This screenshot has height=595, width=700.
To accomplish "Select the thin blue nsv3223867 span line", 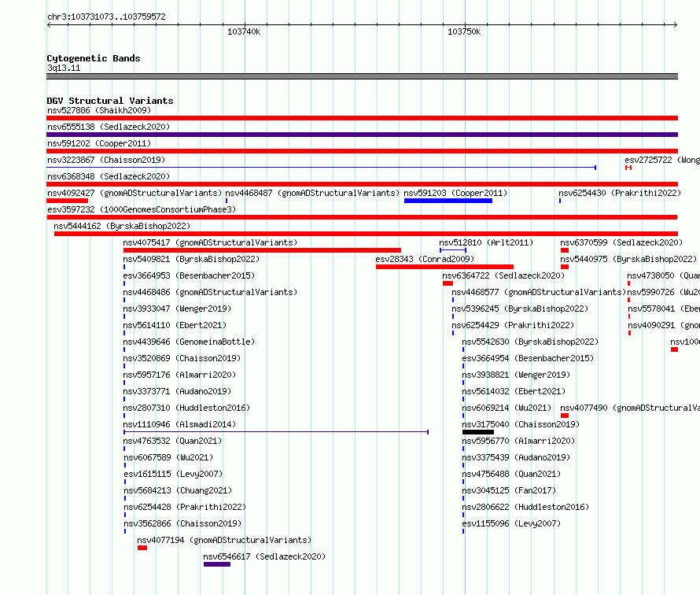I will pos(322,168).
